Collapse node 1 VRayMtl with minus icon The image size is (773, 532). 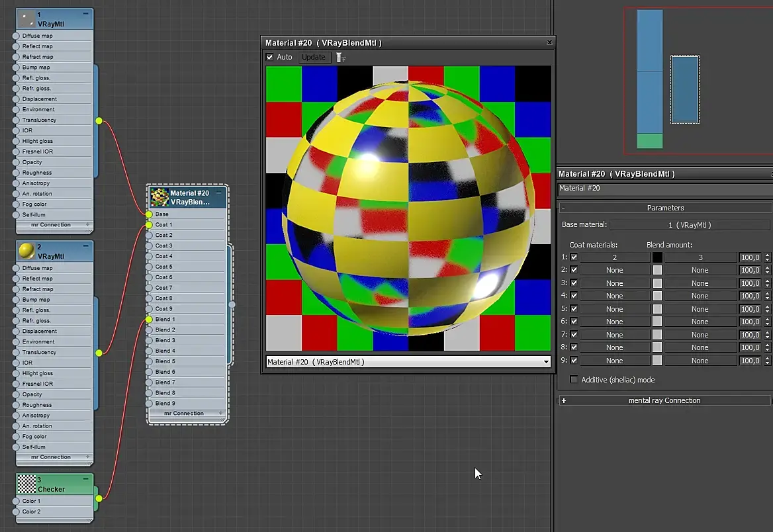coord(86,14)
